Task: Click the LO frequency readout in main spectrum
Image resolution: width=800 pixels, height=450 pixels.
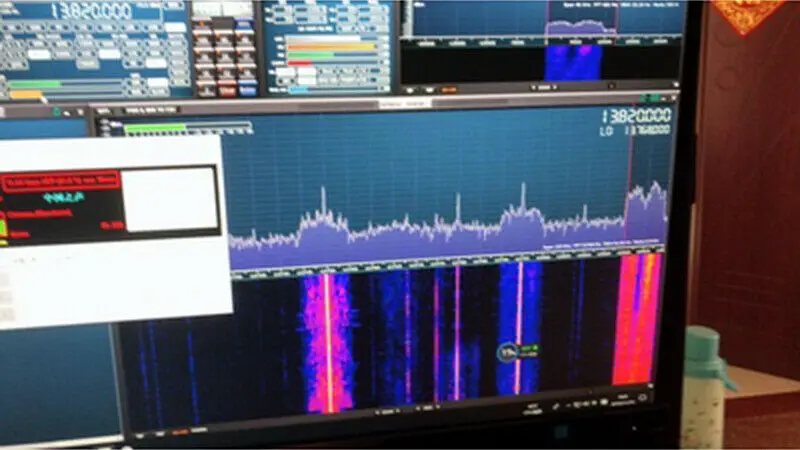Action: click(x=634, y=131)
